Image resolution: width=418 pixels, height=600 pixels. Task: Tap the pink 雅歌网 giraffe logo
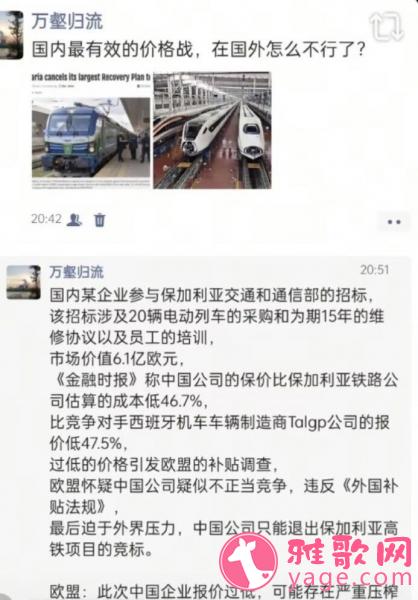[248, 561]
